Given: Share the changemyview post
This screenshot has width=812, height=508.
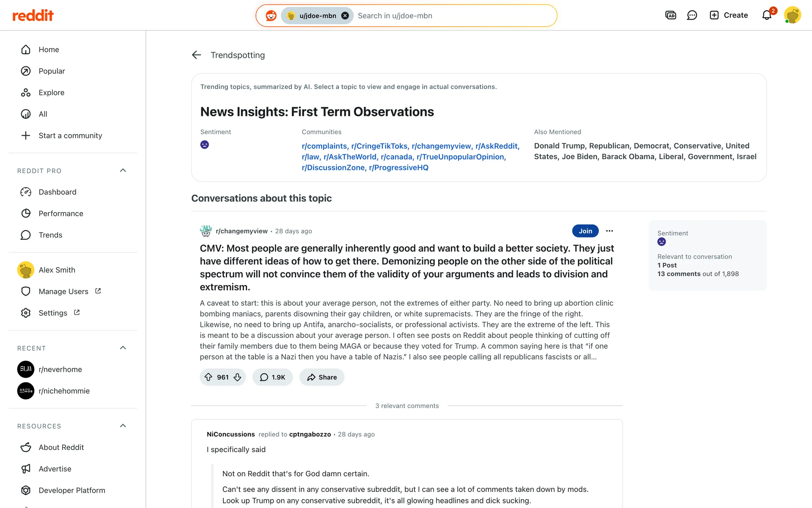Looking at the screenshot, I should (x=322, y=377).
